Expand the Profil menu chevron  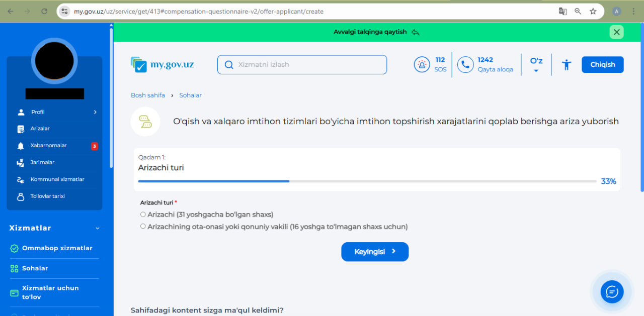coord(95,112)
